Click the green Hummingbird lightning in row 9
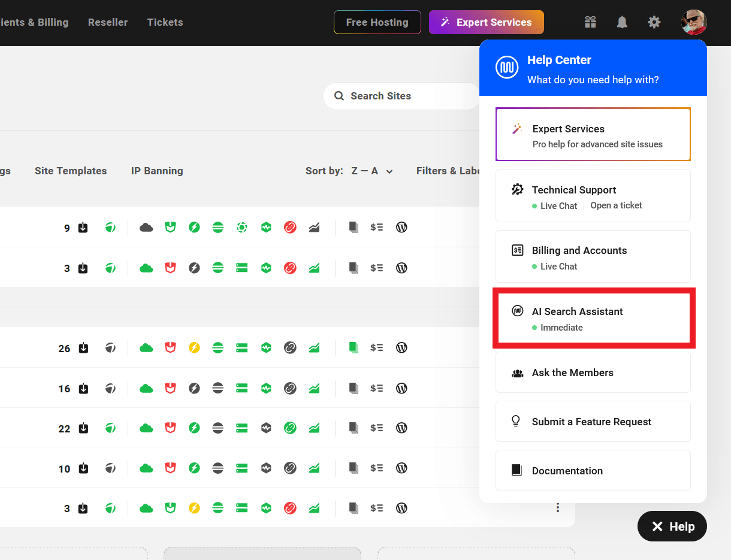 194,228
